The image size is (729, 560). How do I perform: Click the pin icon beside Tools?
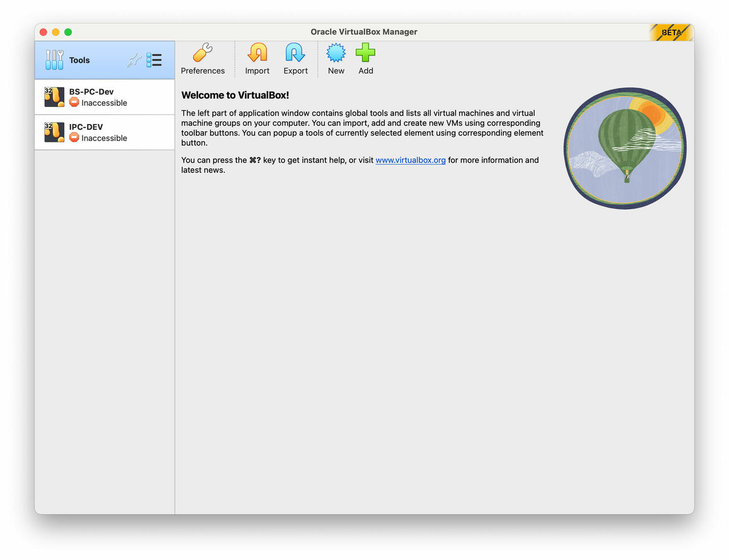click(x=134, y=60)
